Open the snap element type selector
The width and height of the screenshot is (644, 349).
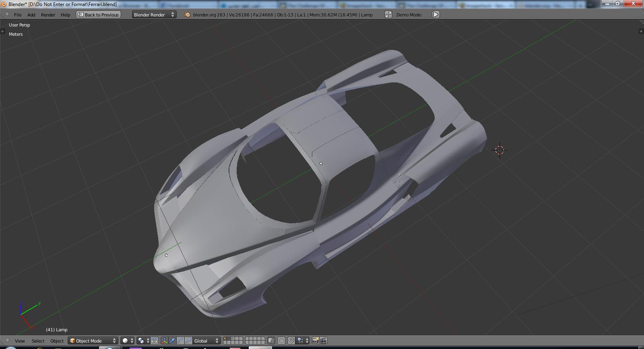pos(303,341)
